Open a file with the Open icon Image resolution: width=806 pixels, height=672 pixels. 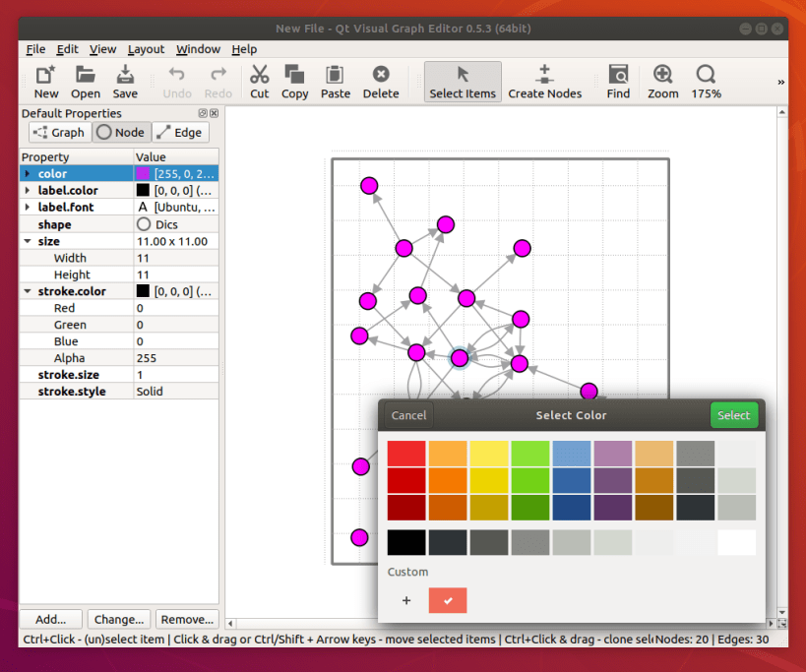86,82
